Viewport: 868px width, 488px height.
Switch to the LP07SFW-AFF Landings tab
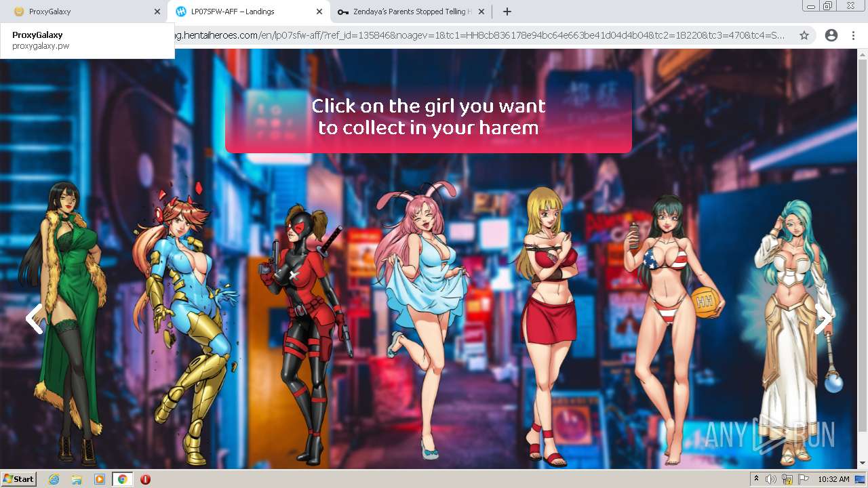pyautogui.click(x=248, y=12)
